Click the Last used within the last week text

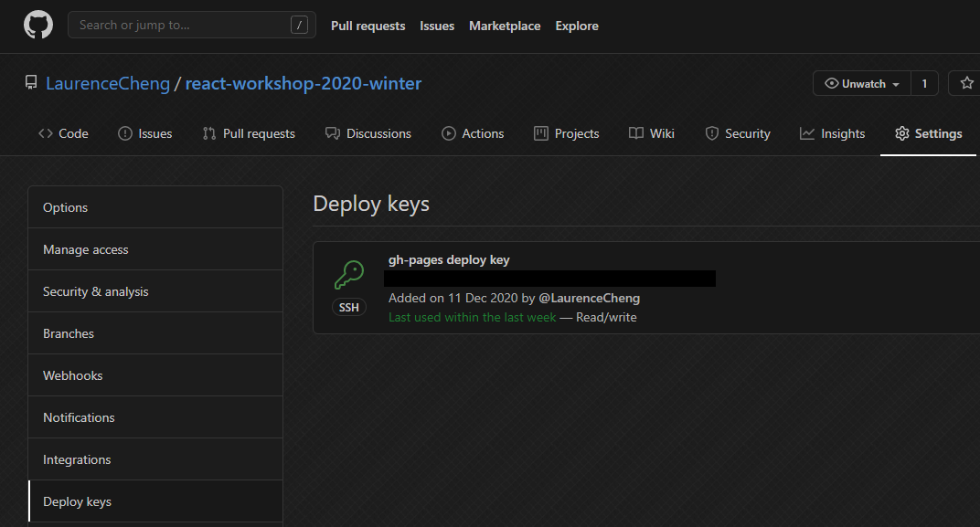tap(472, 317)
